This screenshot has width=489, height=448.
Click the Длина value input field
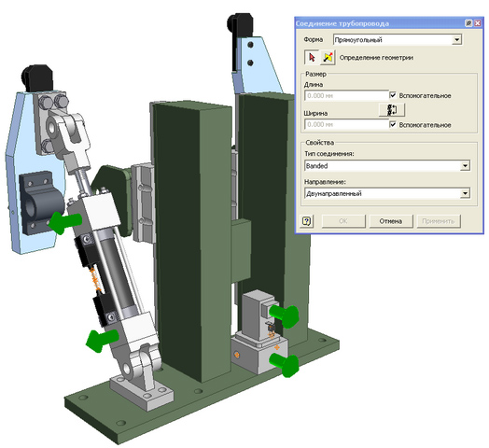pyautogui.click(x=346, y=95)
